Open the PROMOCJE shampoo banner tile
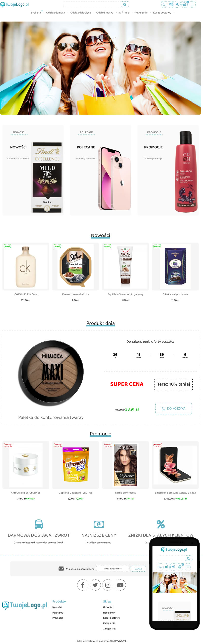 168,170
